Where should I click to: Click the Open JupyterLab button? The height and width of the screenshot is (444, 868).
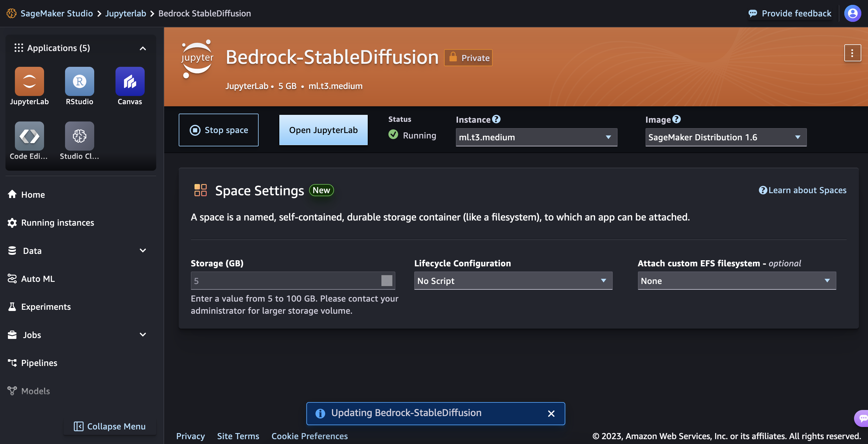[323, 130]
